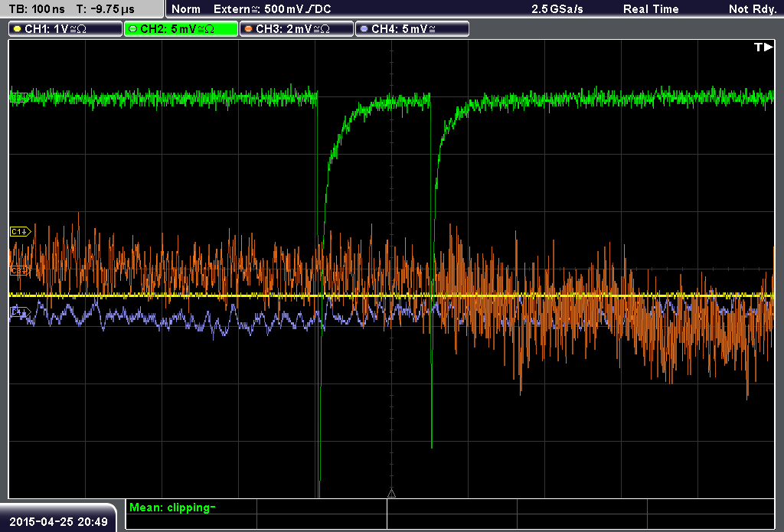Click the Extern 500 mV DC trigger source

[272, 9]
